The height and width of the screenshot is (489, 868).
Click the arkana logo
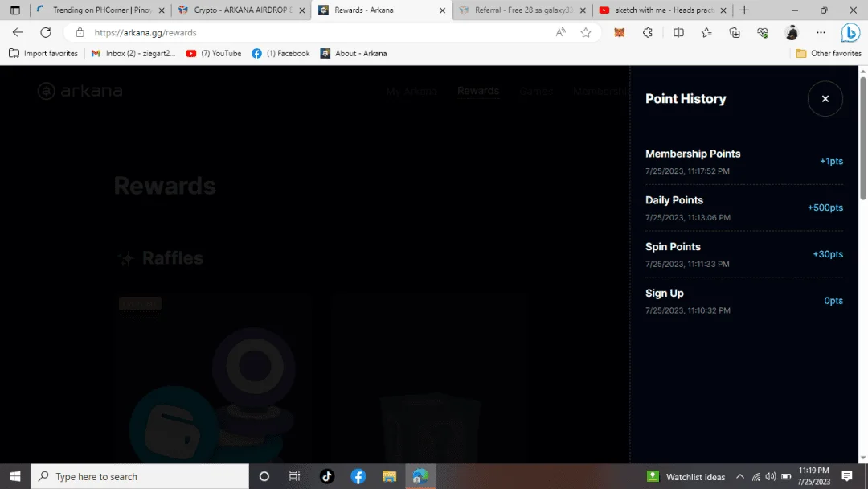coord(80,91)
